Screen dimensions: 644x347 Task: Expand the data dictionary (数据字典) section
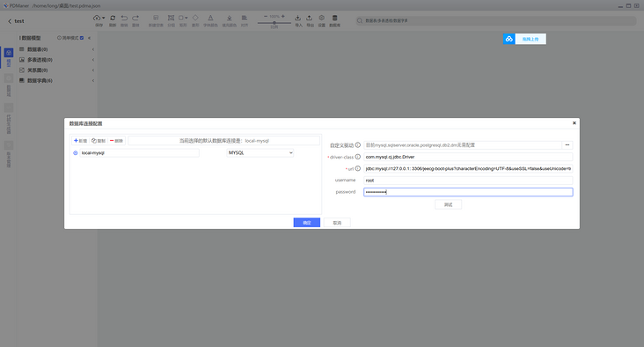(x=93, y=80)
